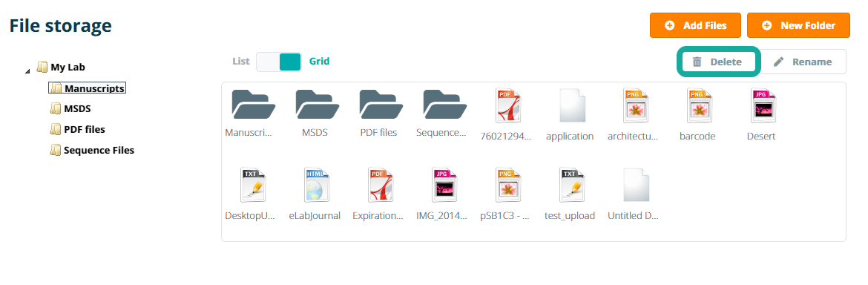Open the eLabJournal HTML file icon

coord(316,185)
